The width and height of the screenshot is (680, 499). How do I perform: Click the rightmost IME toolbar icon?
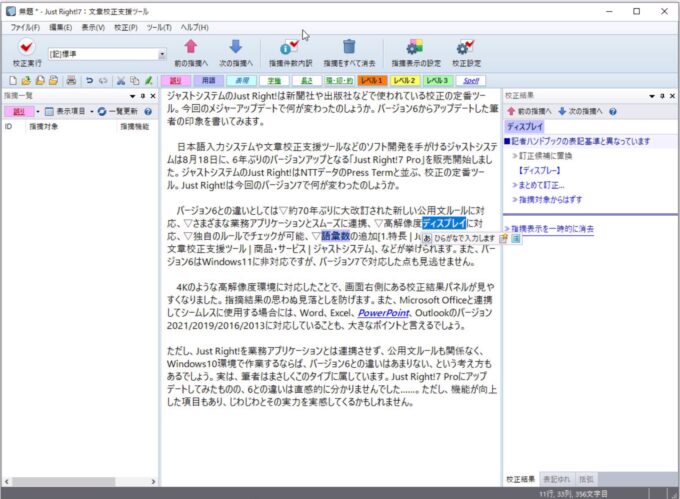[x=516, y=238]
